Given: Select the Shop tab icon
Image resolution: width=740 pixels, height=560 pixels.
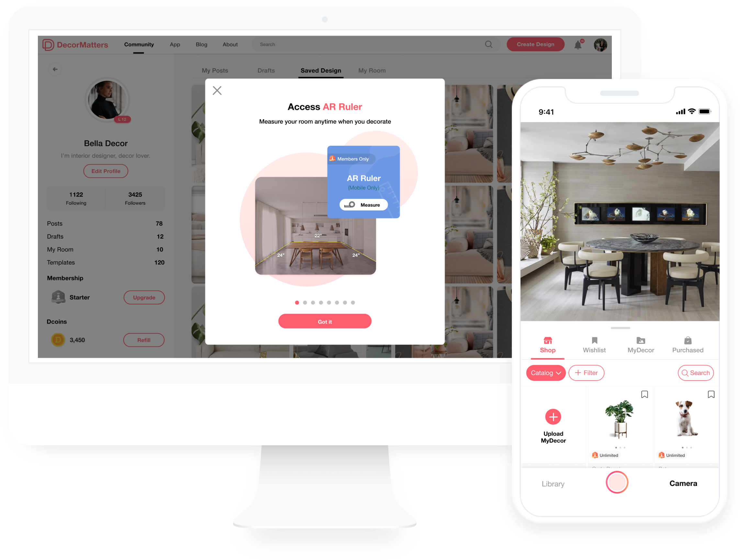Looking at the screenshot, I should [x=547, y=340].
